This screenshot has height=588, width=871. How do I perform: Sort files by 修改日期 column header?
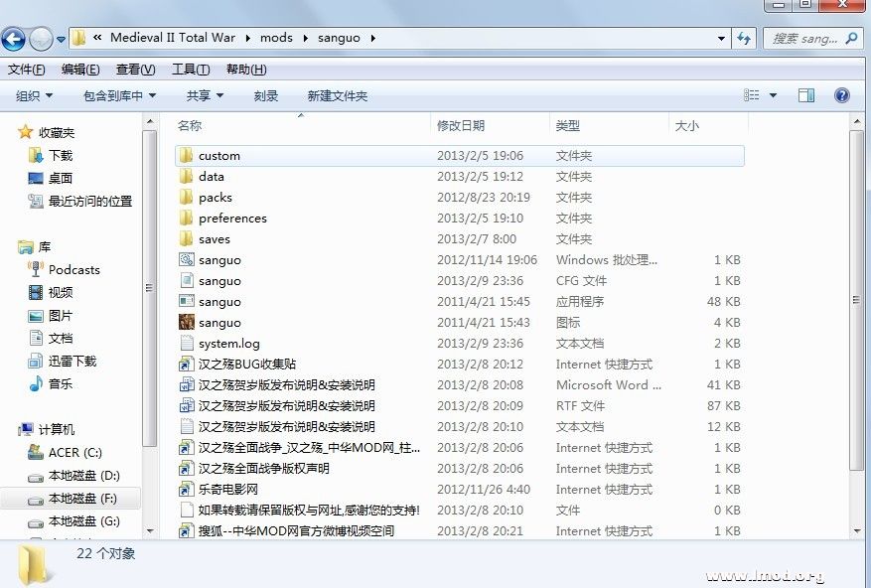point(461,125)
